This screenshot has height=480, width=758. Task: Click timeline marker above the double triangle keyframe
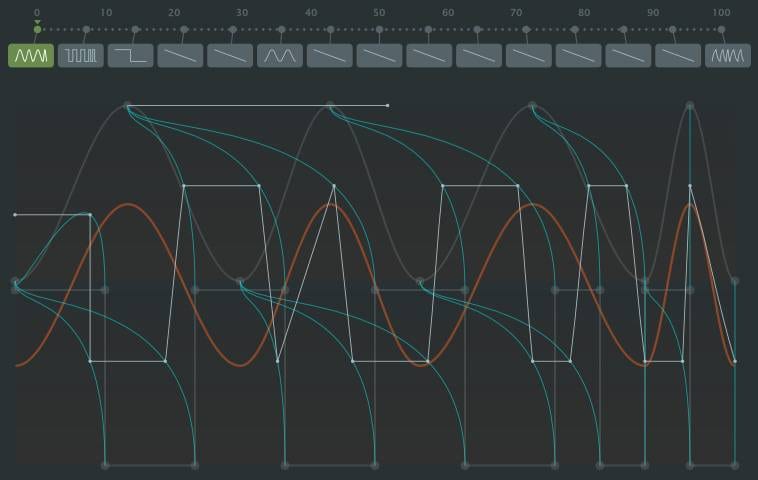pos(281,29)
